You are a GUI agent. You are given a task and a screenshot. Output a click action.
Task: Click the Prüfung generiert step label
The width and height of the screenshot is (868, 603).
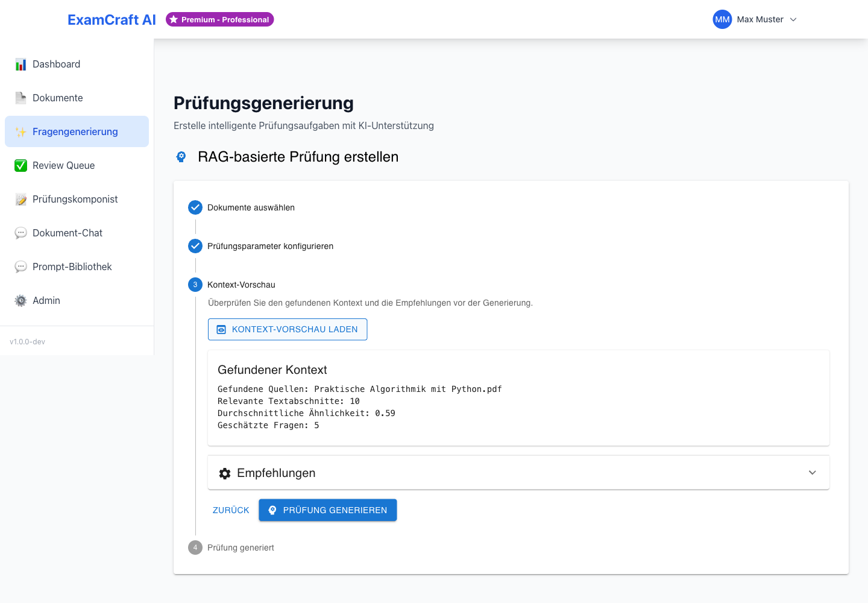[241, 548]
